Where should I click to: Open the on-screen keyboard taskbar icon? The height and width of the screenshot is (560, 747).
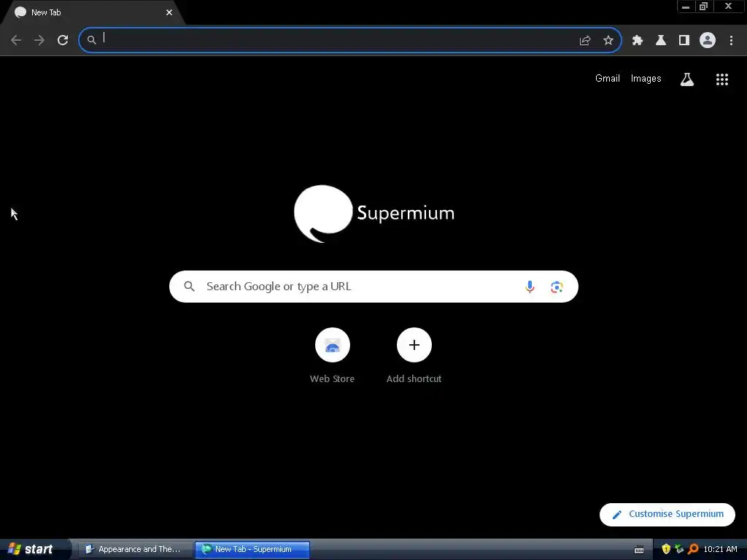pos(639,550)
